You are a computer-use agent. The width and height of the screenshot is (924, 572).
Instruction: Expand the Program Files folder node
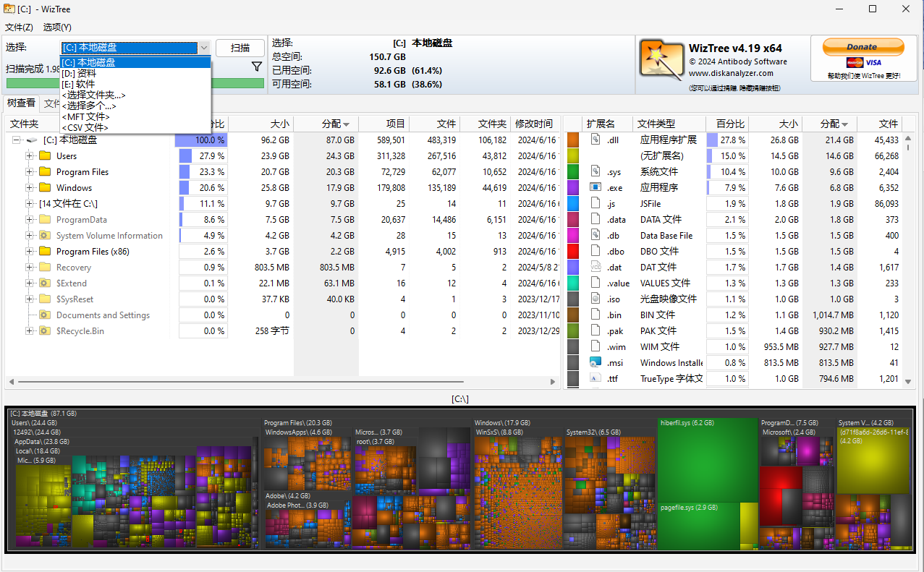(30, 172)
